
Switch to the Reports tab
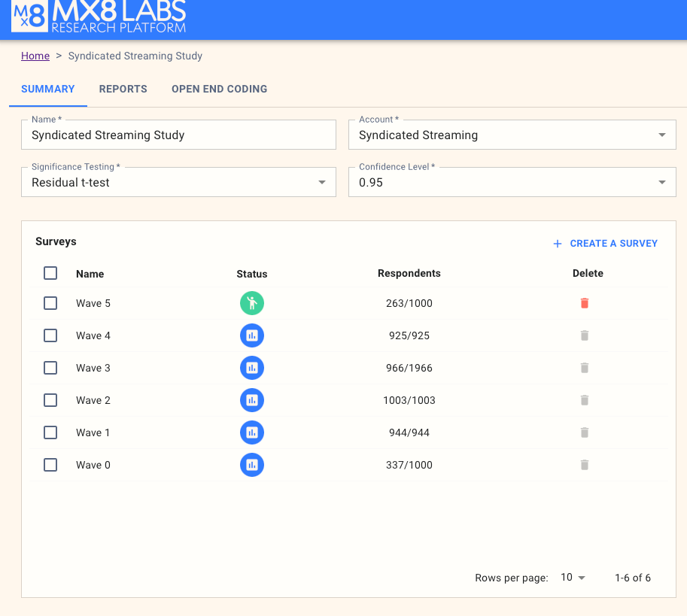point(123,89)
